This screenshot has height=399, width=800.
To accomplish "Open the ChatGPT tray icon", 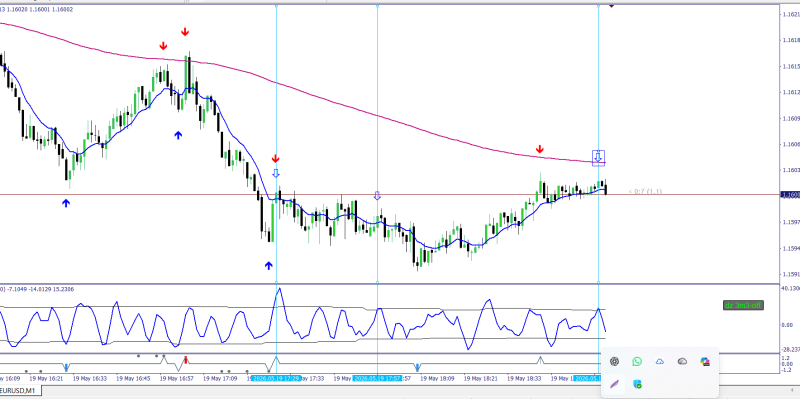I will coord(614,362).
